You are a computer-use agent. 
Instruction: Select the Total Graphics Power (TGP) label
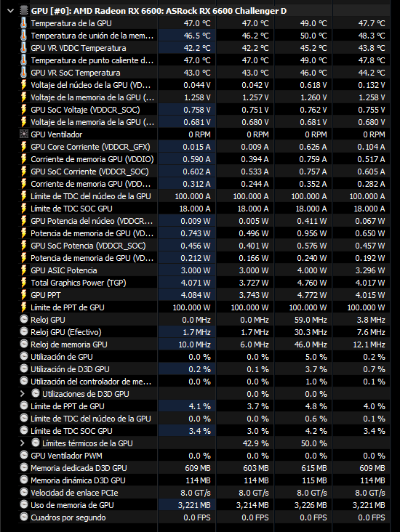(79, 283)
